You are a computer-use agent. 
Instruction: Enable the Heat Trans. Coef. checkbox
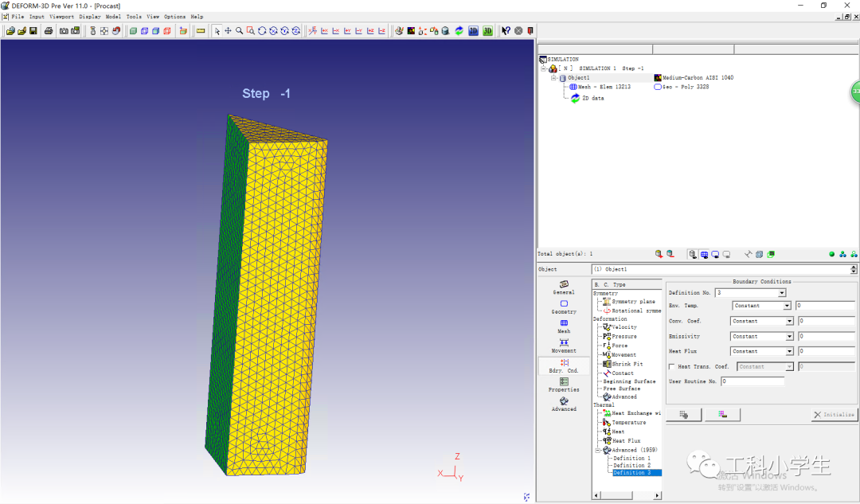click(672, 366)
